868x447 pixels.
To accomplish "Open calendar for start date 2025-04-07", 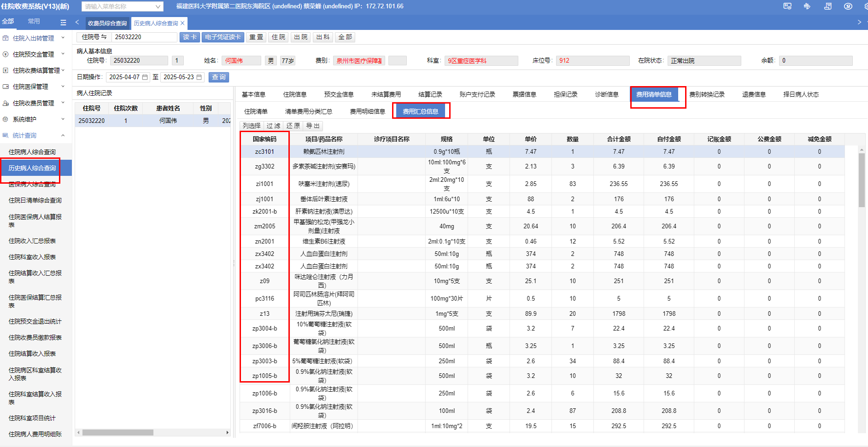I will coord(145,77).
